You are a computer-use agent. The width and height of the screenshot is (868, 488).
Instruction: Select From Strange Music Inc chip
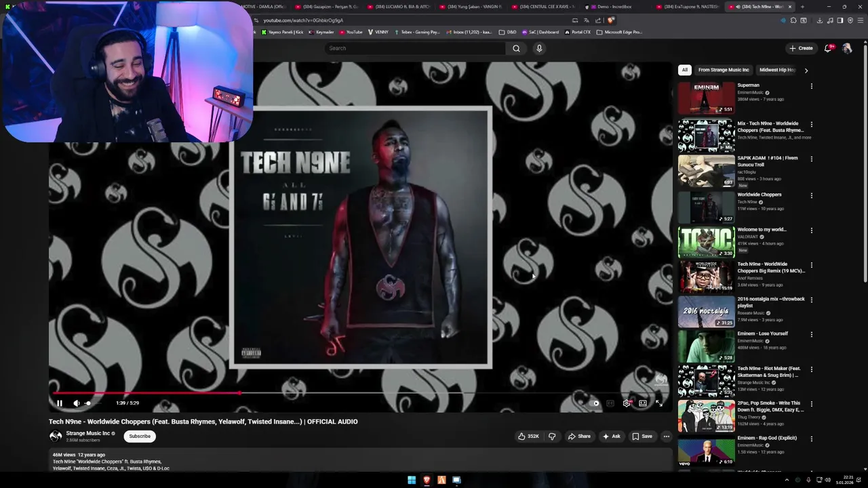[x=724, y=70]
